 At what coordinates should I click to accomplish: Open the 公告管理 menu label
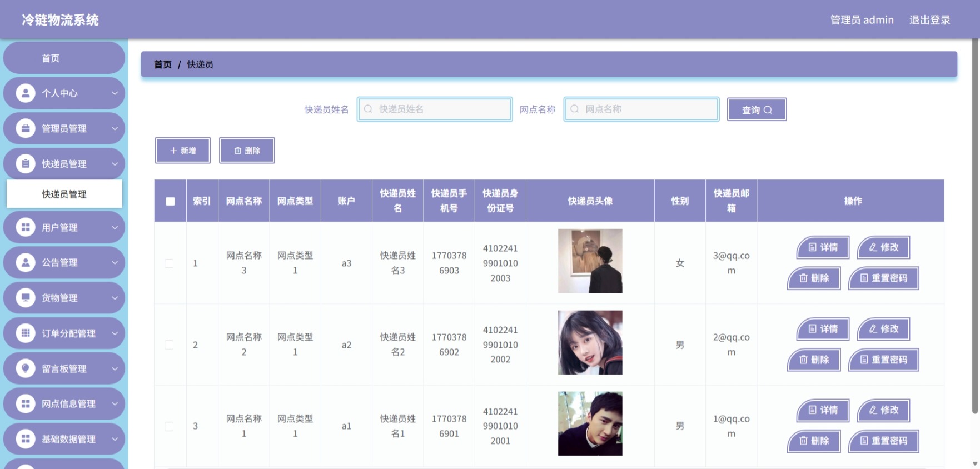click(59, 262)
